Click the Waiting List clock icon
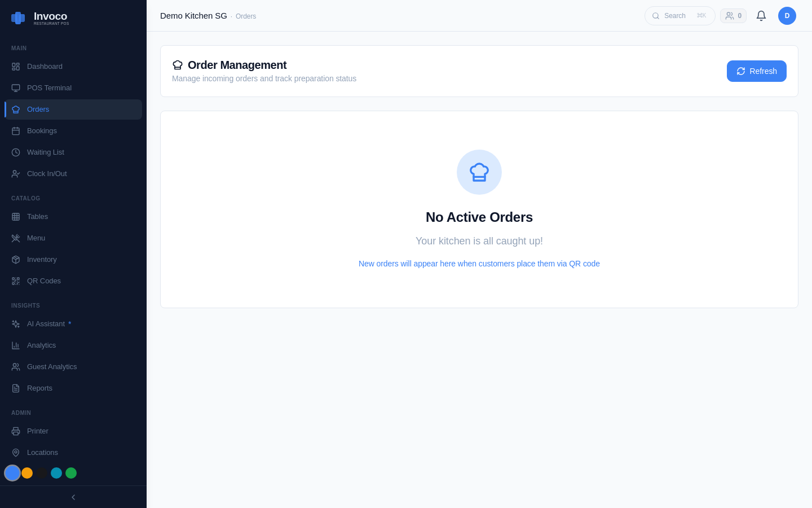The width and height of the screenshot is (812, 508). tap(16, 152)
